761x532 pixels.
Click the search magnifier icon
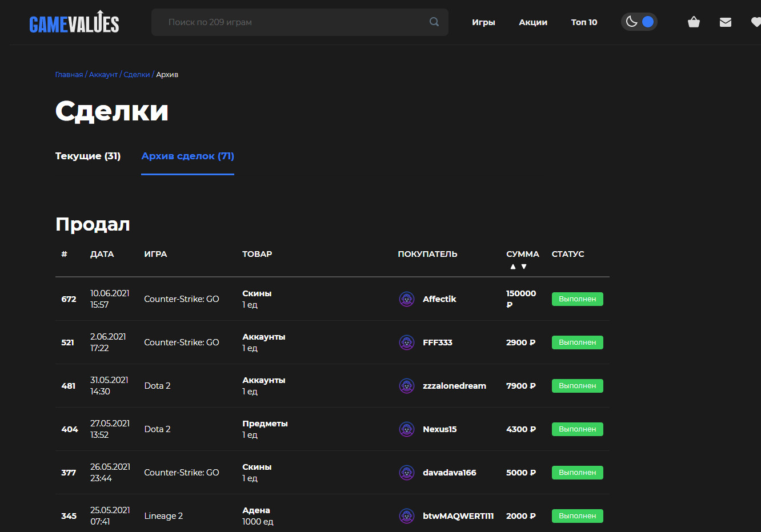coord(434,22)
